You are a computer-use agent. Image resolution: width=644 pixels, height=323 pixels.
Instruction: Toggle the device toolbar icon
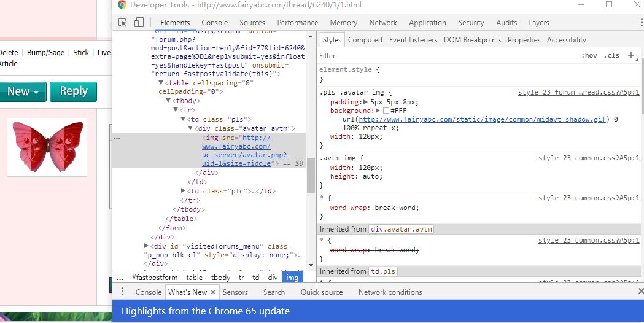(139, 23)
